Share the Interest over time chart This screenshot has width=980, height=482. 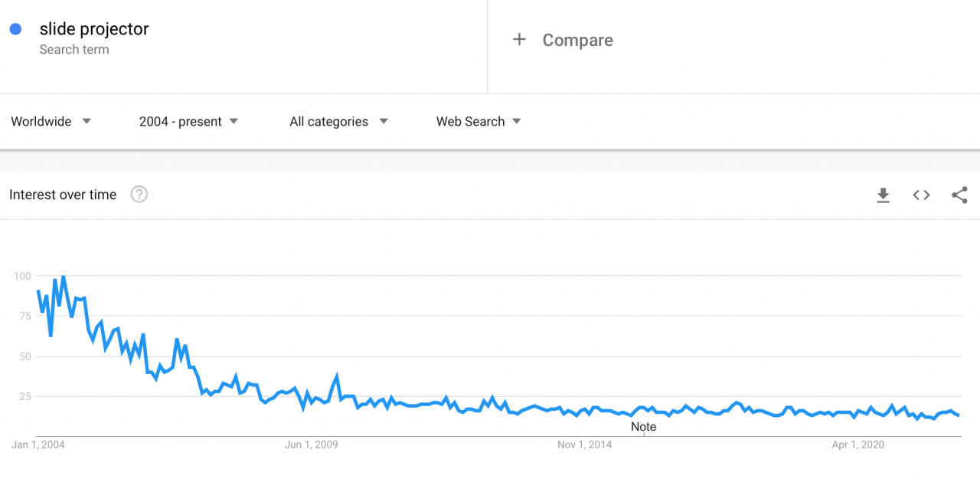point(959,195)
